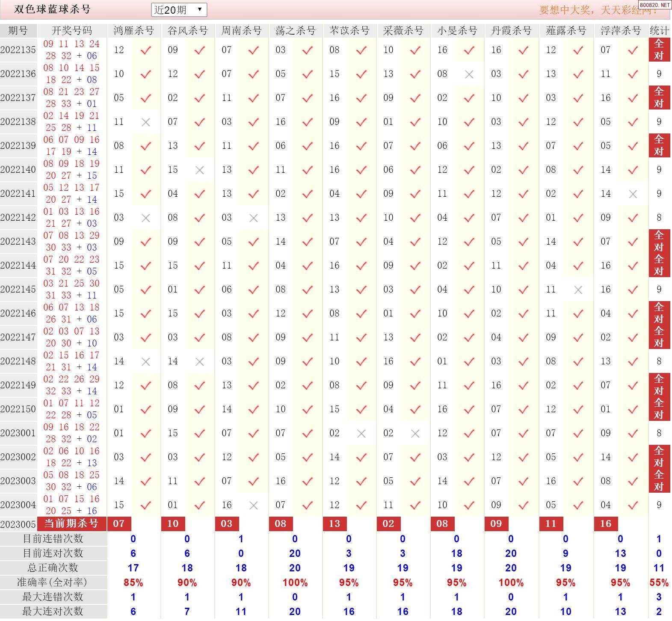Click the 周南杀号 column header

(242, 31)
